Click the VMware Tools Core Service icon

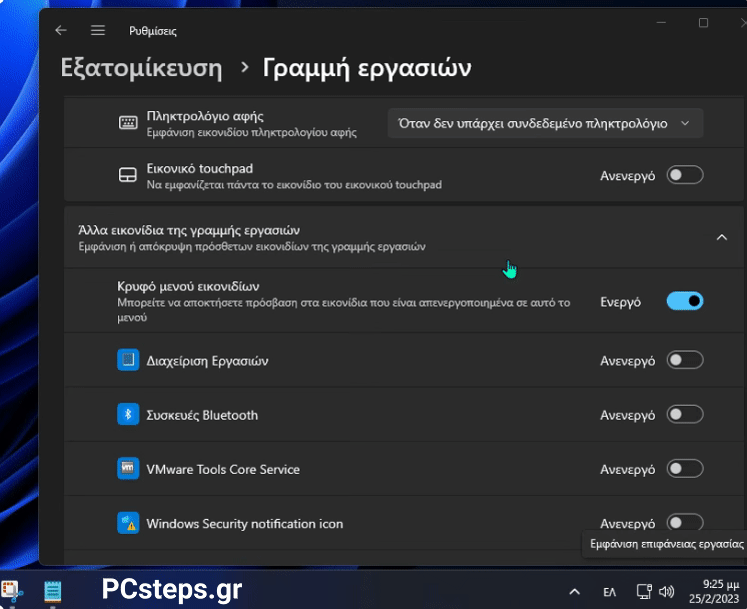127,469
